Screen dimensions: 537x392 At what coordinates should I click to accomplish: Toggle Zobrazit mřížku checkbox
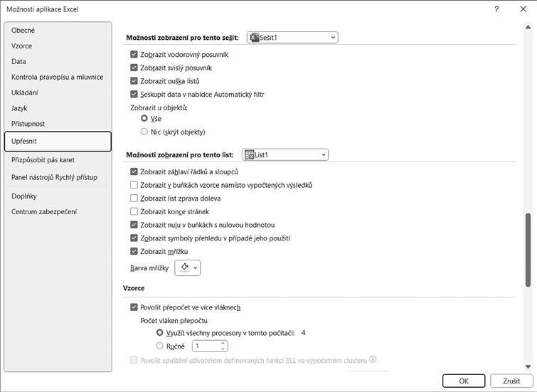pyautogui.click(x=134, y=252)
